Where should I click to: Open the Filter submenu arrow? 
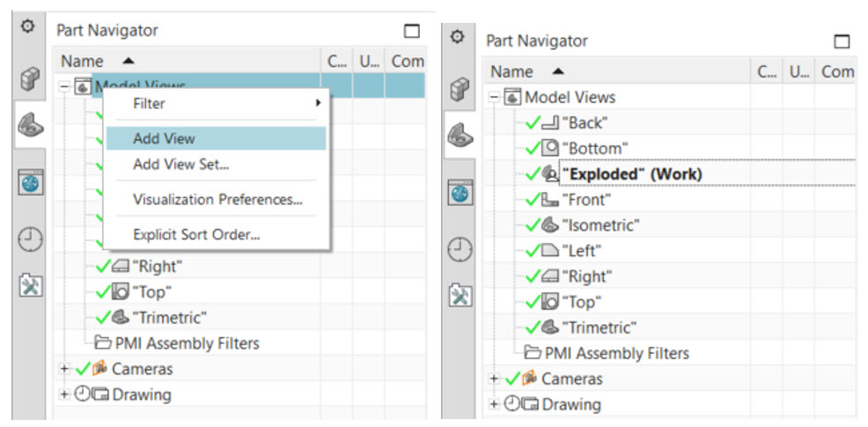click(x=317, y=103)
